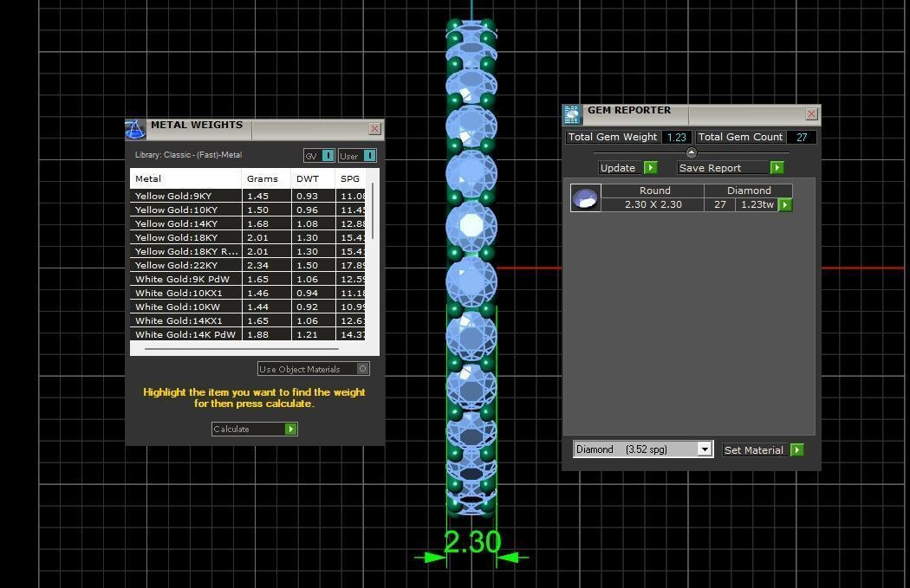Click the Save Report button
910x588 pixels.
point(731,168)
